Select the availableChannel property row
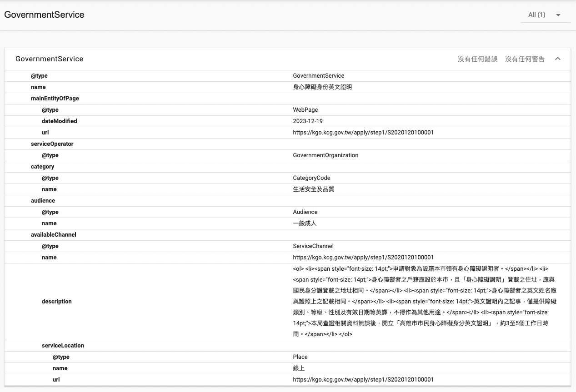This screenshot has width=576, height=392. (53, 235)
